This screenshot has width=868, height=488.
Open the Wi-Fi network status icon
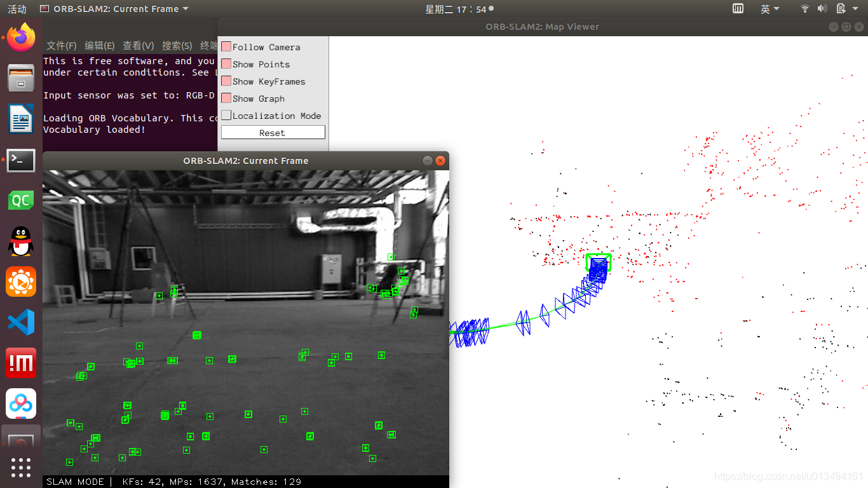805,9
